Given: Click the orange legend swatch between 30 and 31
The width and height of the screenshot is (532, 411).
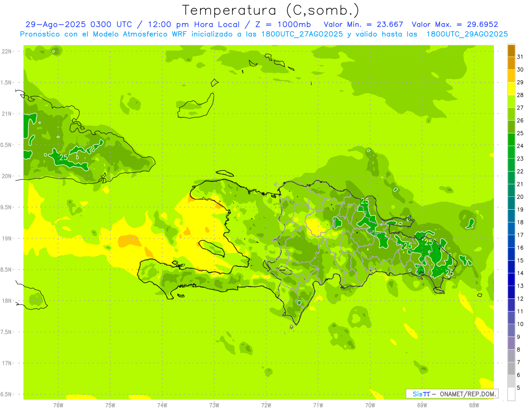Looking at the screenshot, I should coord(511,63).
